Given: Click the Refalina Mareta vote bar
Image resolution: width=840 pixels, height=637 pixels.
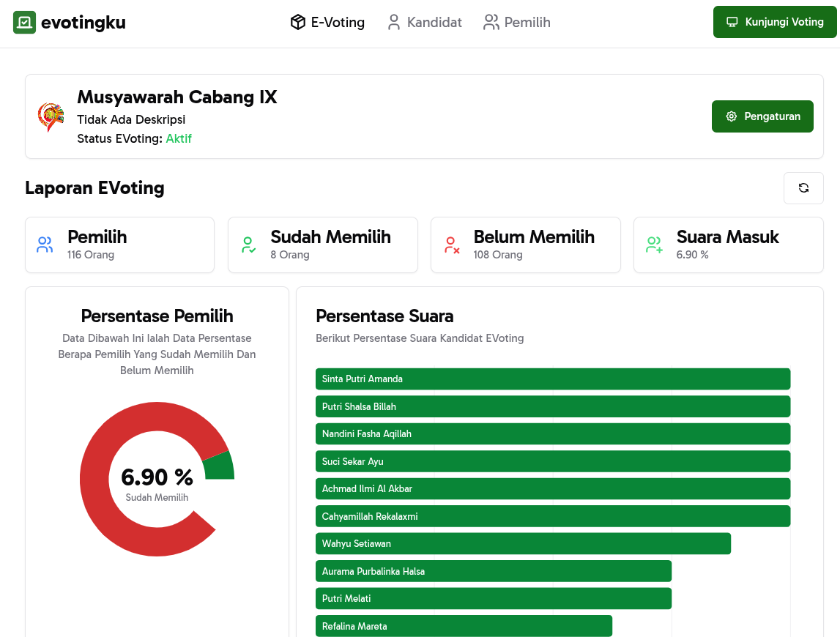Looking at the screenshot, I should click(x=464, y=626).
